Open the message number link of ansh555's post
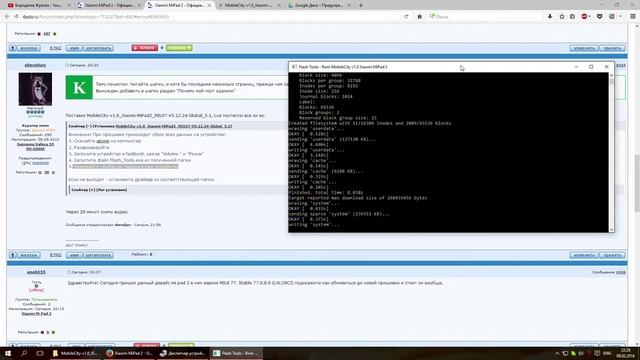 621,272
